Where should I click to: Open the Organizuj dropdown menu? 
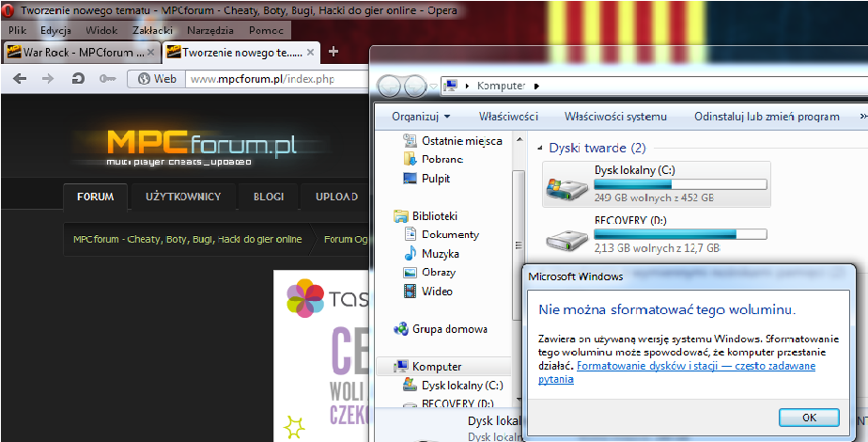coord(421,117)
